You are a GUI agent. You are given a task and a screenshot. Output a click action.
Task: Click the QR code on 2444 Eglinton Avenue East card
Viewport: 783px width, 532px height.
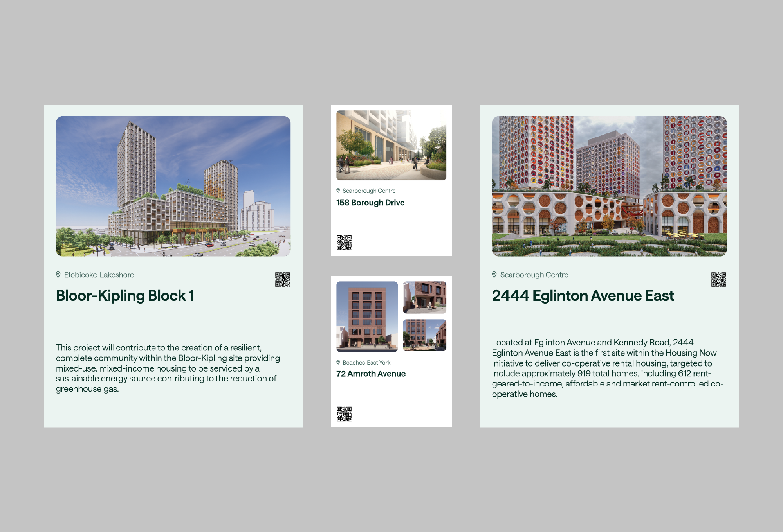pos(718,279)
